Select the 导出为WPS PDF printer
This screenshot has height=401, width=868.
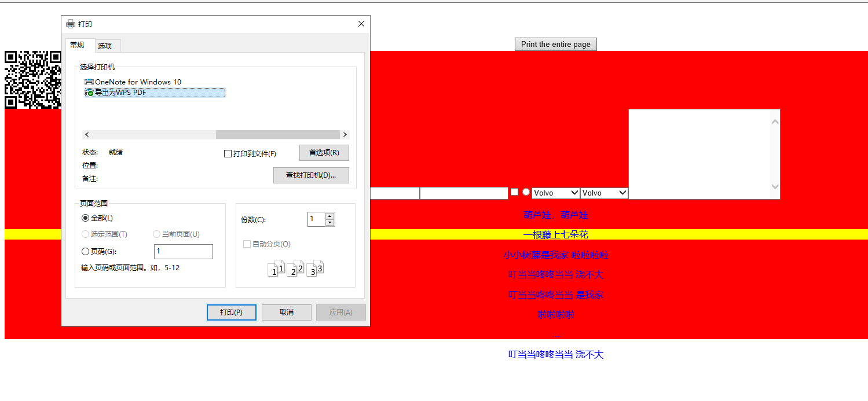pyautogui.click(x=120, y=93)
